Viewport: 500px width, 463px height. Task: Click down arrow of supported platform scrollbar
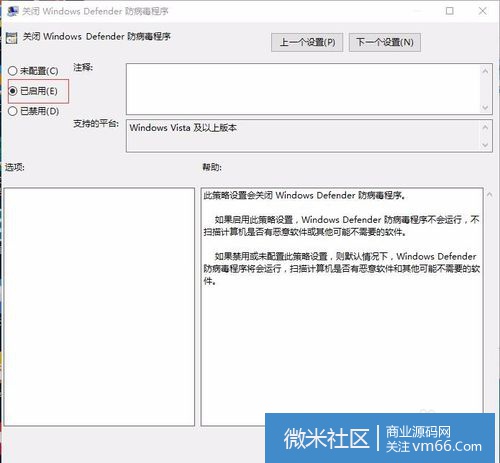point(485,145)
